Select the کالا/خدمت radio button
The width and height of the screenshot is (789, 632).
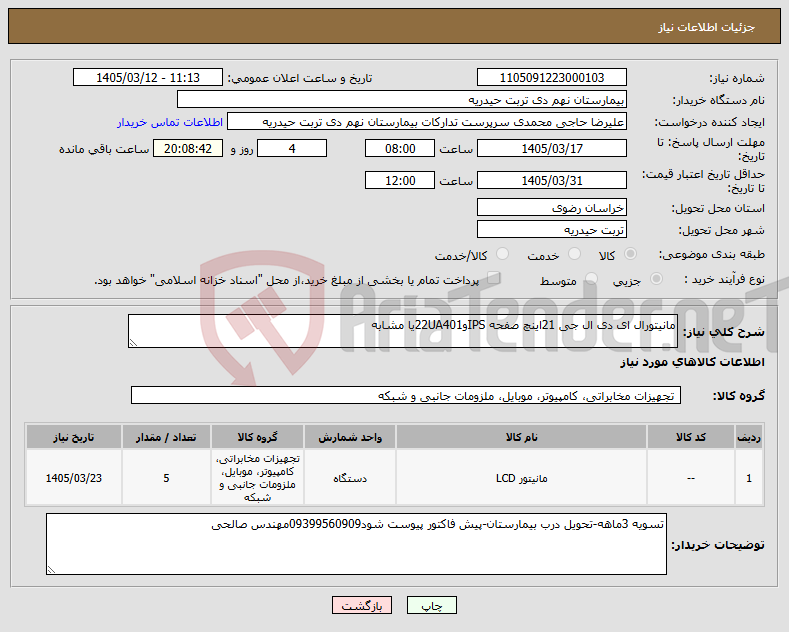pyautogui.click(x=502, y=254)
